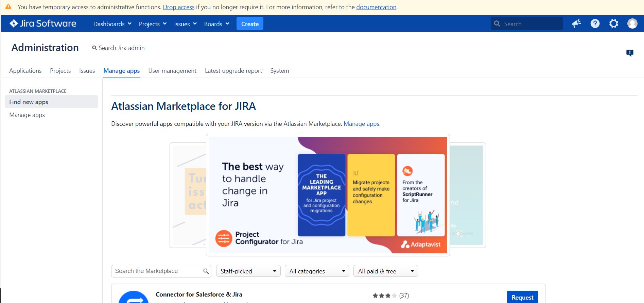The height and width of the screenshot is (303, 644).
Task: Expand the Issues dropdown in navbar
Action: [x=185, y=24]
